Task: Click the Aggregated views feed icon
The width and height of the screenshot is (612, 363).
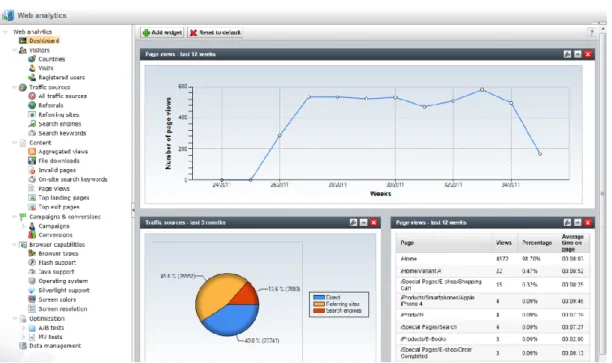Action: click(32, 151)
